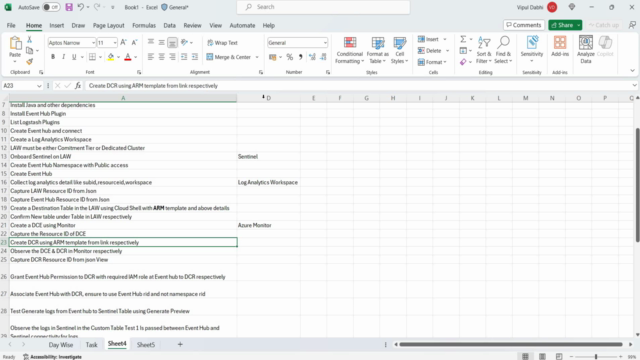Screen dimensions: 640x360
Task: Open the File menu
Action: point(11,25)
